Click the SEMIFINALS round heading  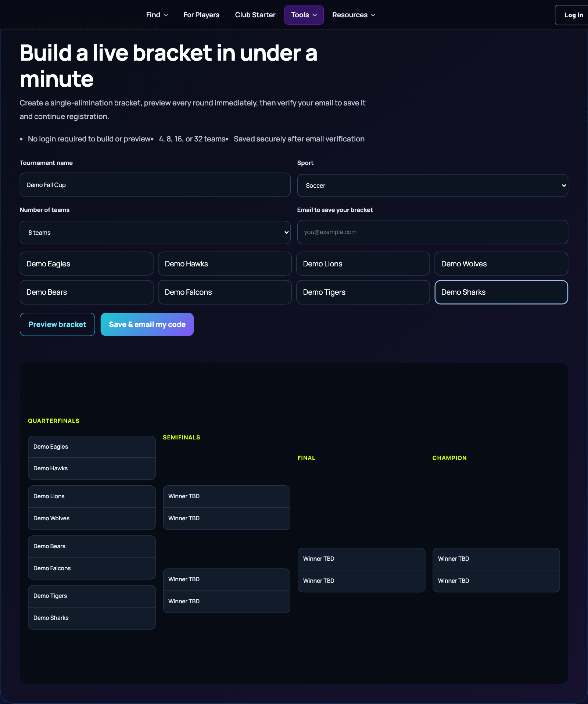182,437
